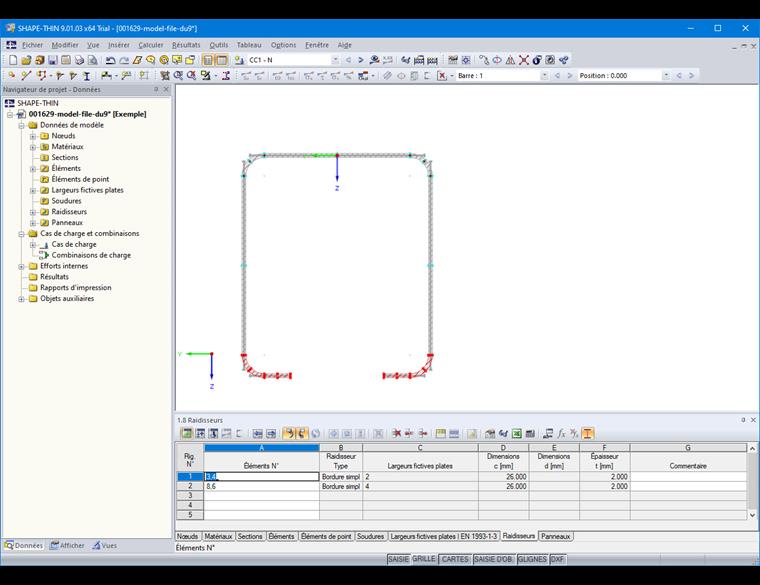Click the black sphere icon in top toolbar
The width and height of the screenshot is (760, 585).
537,60
